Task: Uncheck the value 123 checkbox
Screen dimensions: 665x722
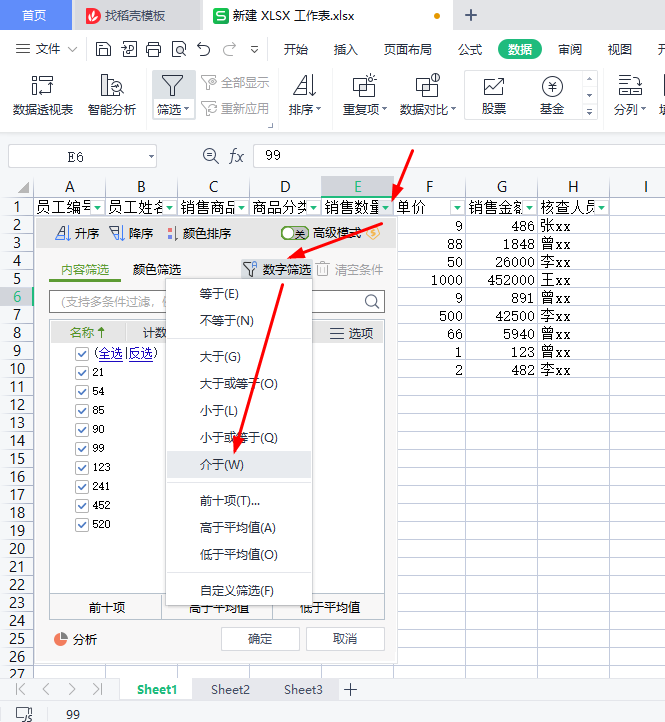Action: 82,467
